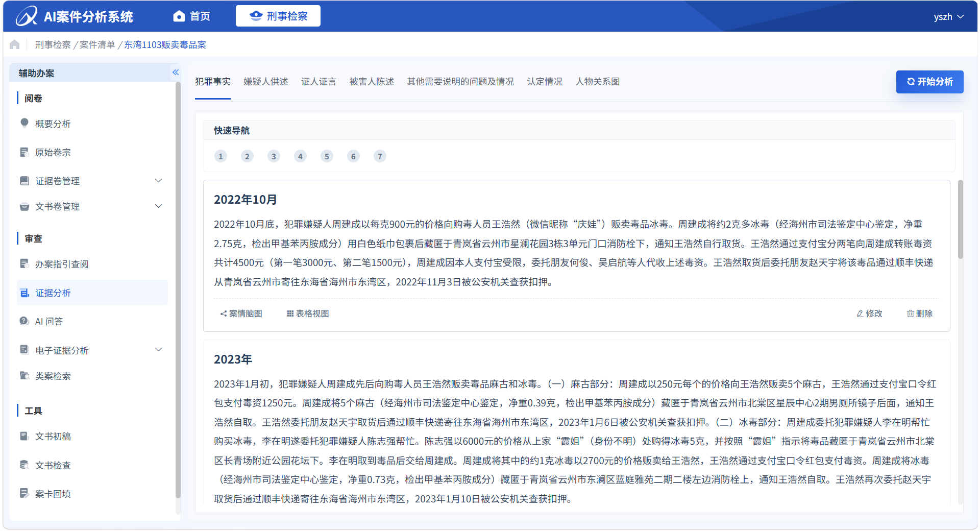Click the 电子证据分析 icon
The width and height of the screenshot is (980, 531).
pyautogui.click(x=24, y=350)
